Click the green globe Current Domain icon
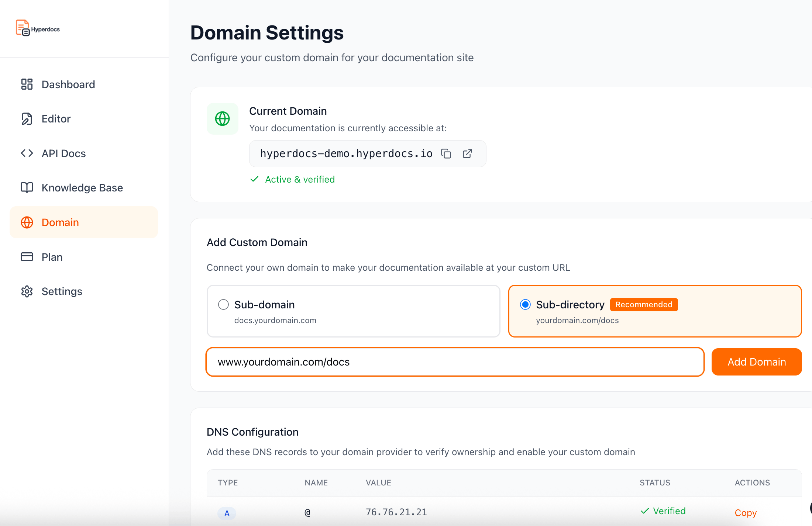 (x=223, y=119)
